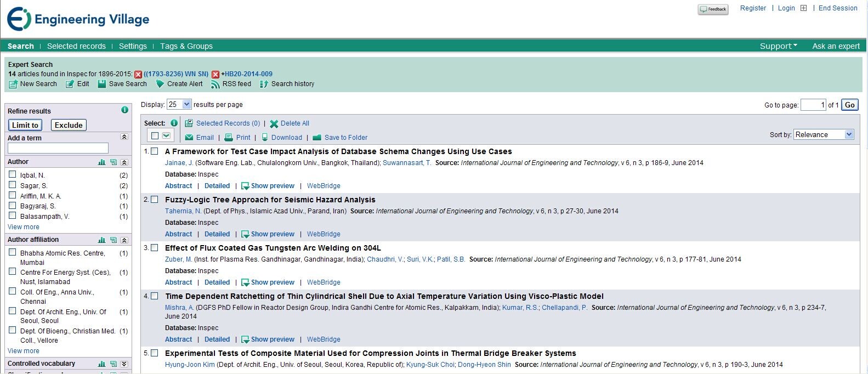Viewport: 868px width, 374px height.
Task: Open the Sort by Relevance dropdown
Action: point(824,134)
